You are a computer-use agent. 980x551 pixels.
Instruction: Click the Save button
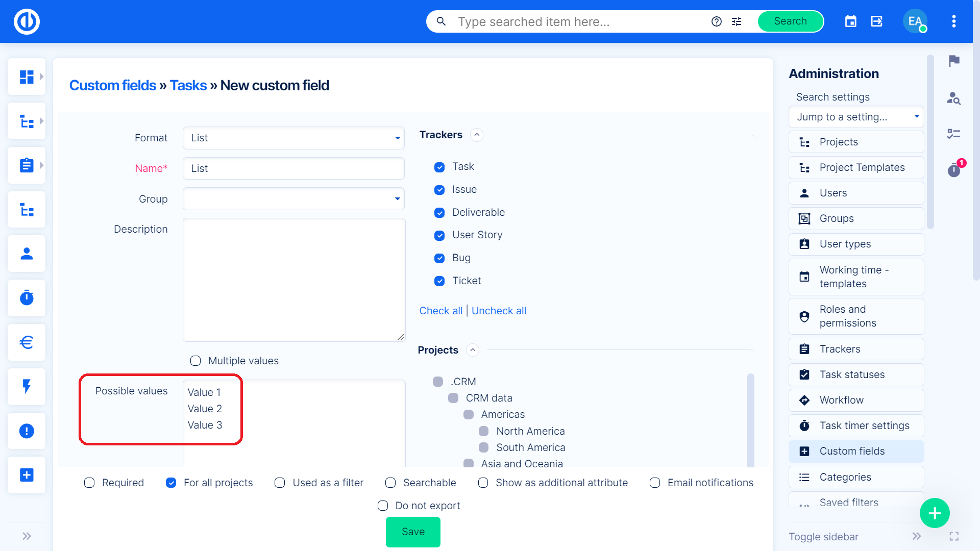tap(413, 532)
